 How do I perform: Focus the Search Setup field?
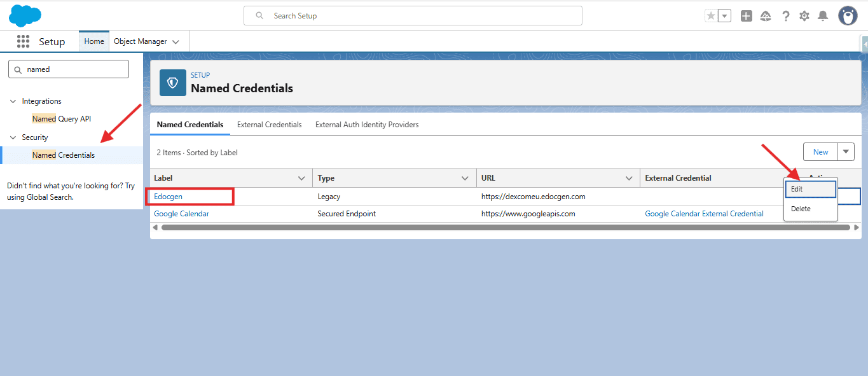[x=413, y=16]
